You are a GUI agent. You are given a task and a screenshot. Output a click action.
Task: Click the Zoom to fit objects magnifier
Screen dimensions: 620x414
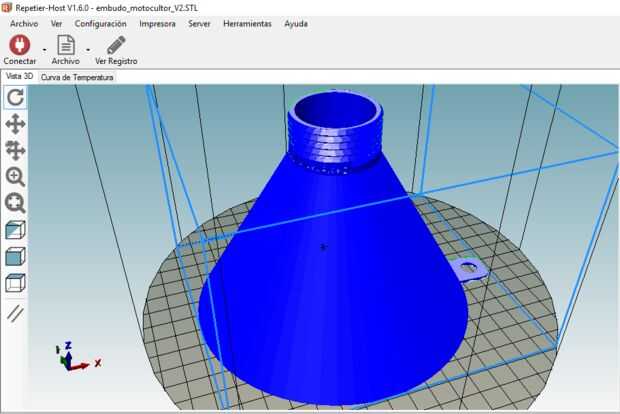pos(15,203)
